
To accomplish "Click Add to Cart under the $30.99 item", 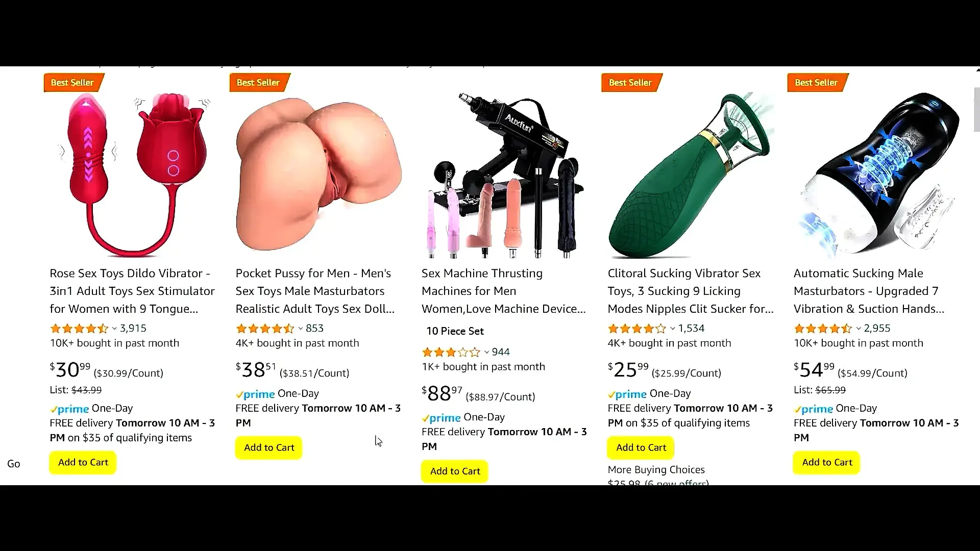I will tap(83, 462).
